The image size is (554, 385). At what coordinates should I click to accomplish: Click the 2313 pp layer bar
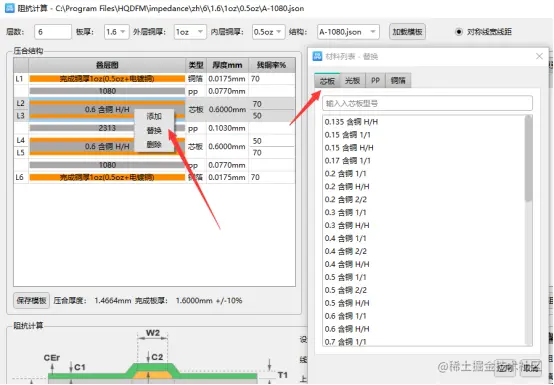107,128
